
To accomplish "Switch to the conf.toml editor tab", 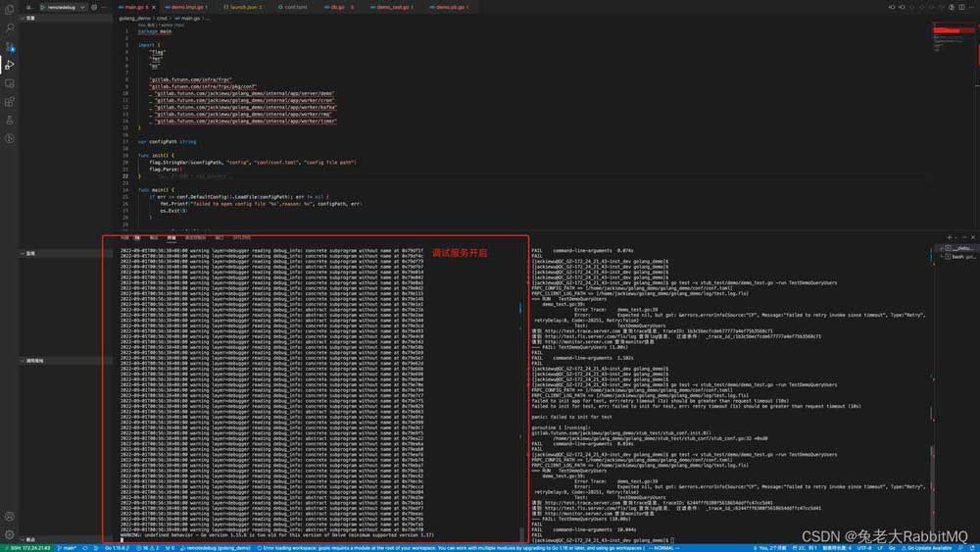I will [x=296, y=7].
